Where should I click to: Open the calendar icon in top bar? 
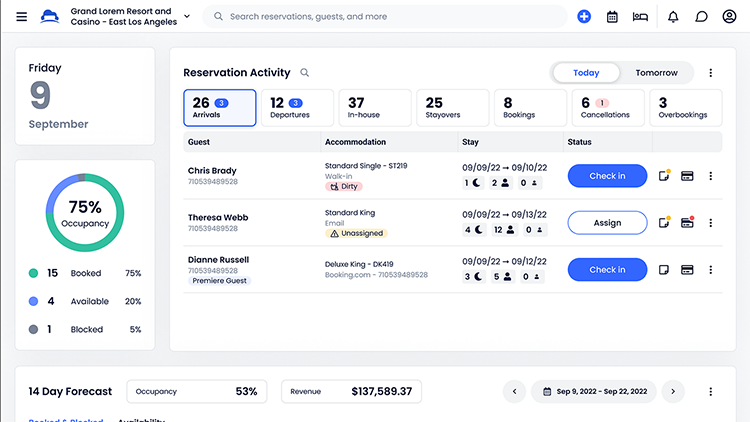pos(612,17)
